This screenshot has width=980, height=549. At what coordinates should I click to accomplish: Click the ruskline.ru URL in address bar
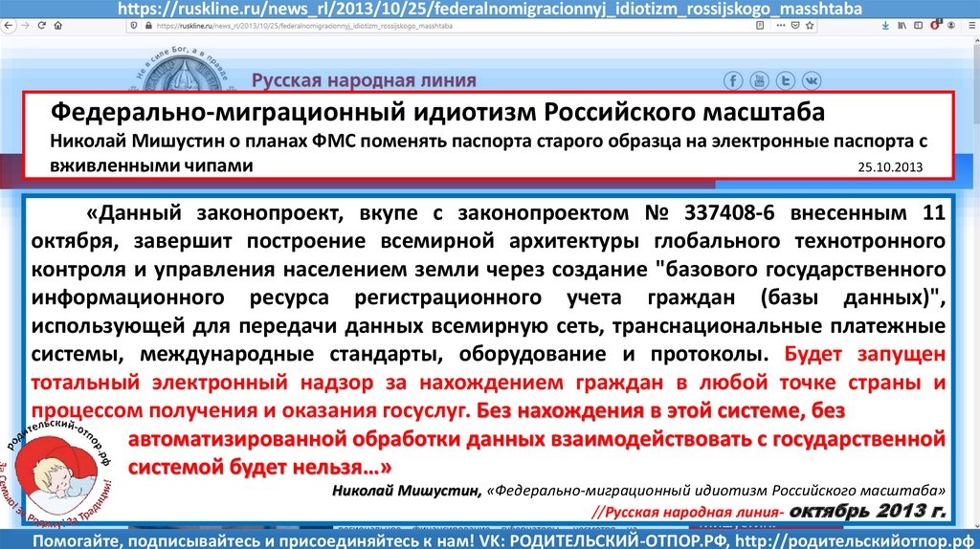(303, 26)
